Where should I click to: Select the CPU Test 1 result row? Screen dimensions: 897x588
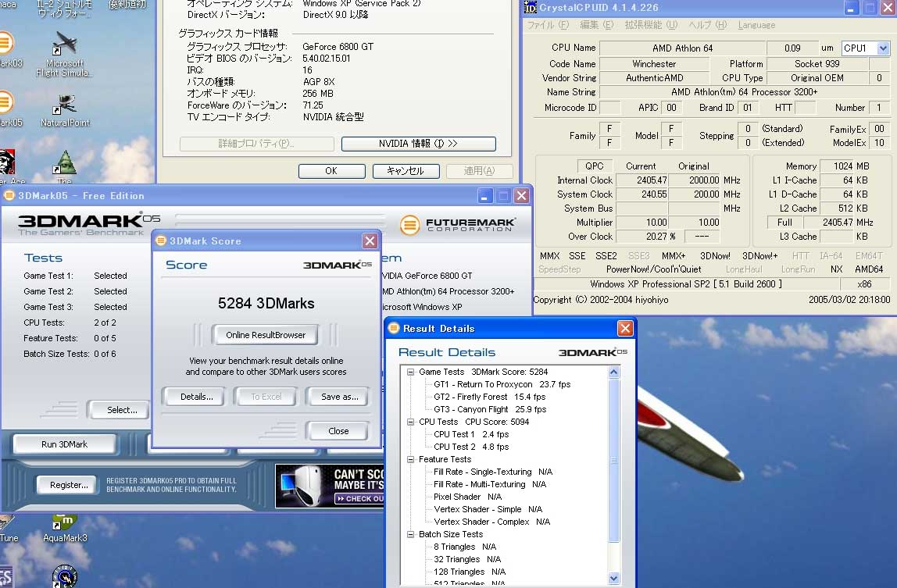coord(471,434)
